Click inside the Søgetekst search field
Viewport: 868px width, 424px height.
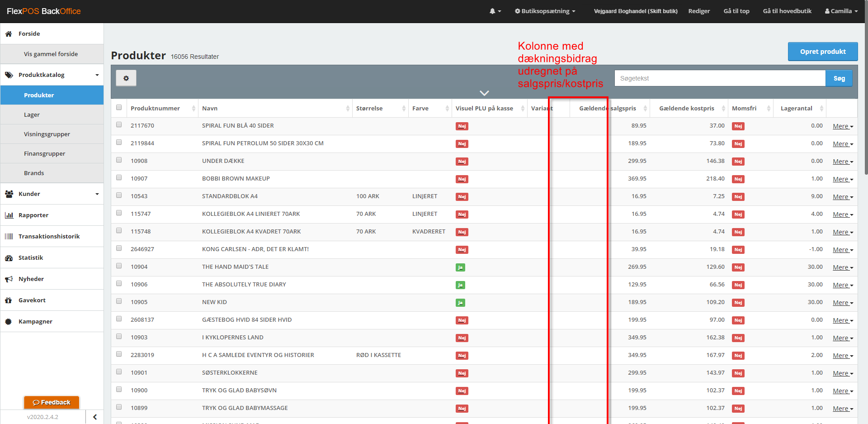[x=720, y=78]
